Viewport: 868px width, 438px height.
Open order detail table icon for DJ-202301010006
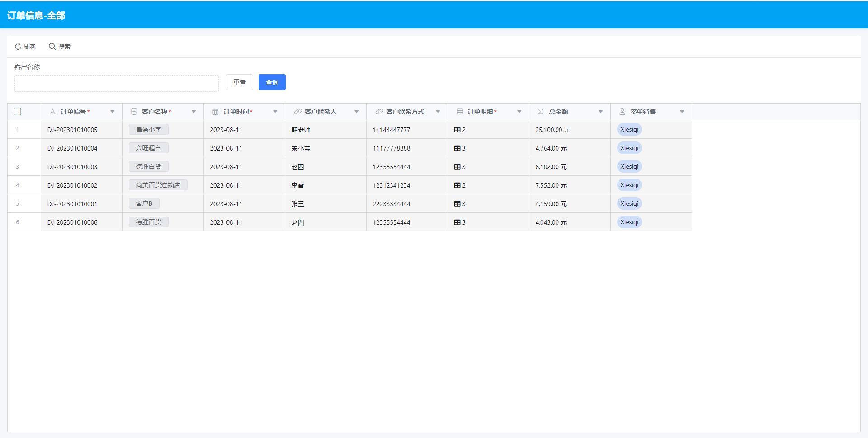[x=458, y=222]
